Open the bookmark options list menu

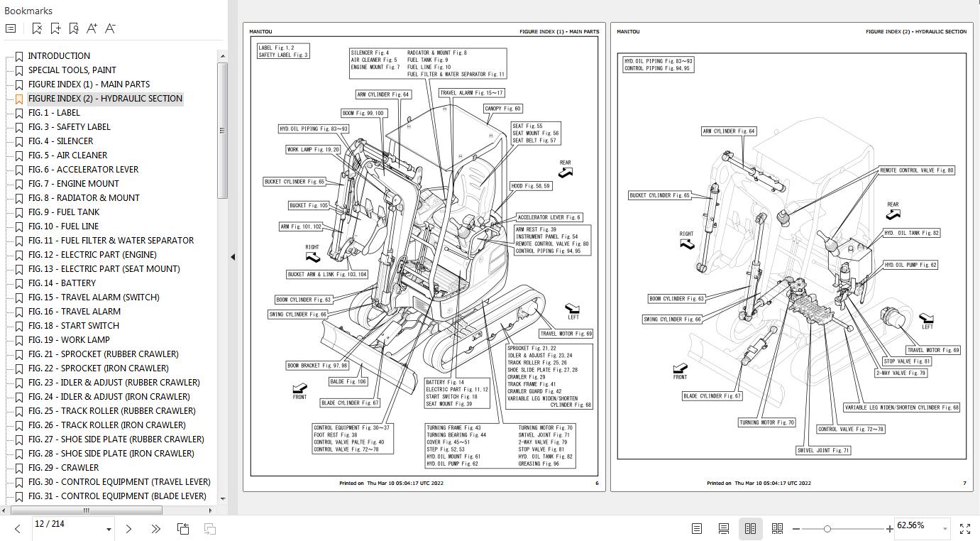pyautogui.click(x=11, y=28)
